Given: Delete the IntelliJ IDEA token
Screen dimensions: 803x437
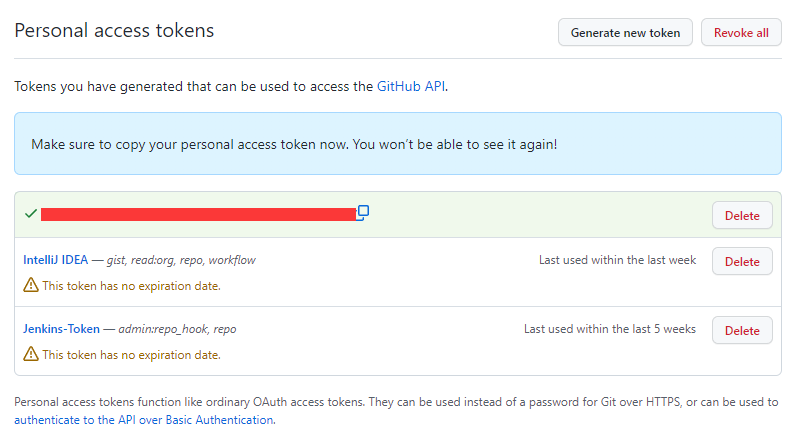Looking at the screenshot, I should point(742,261).
